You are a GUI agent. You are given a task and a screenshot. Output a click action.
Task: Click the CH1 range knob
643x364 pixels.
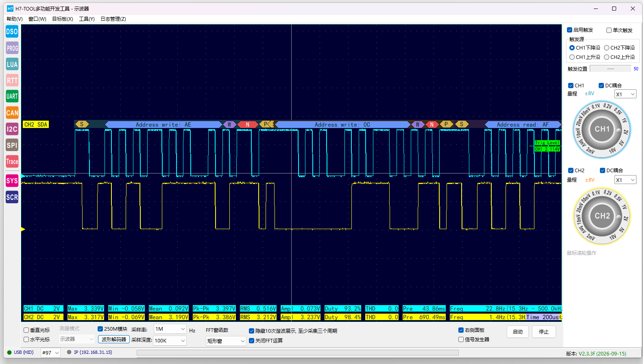pos(602,130)
